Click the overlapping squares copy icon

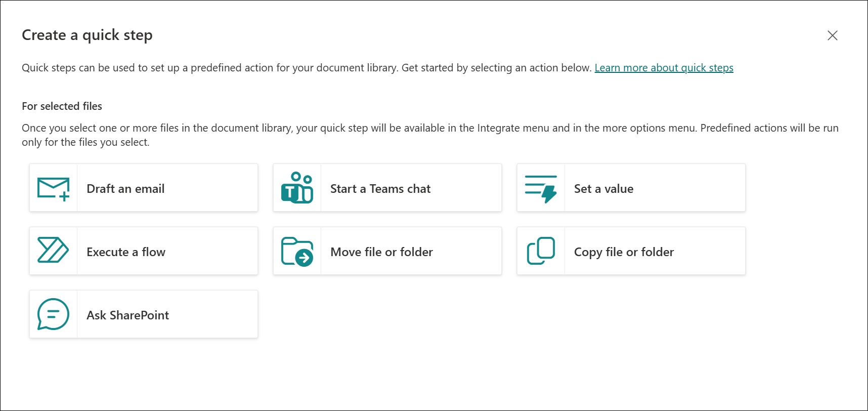tap(541, 251)
